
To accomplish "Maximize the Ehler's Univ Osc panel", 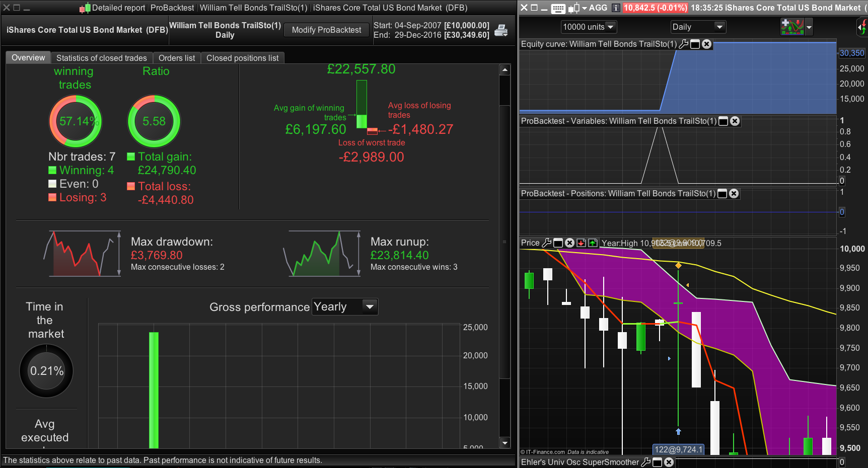I will click(x=657, y=462).
